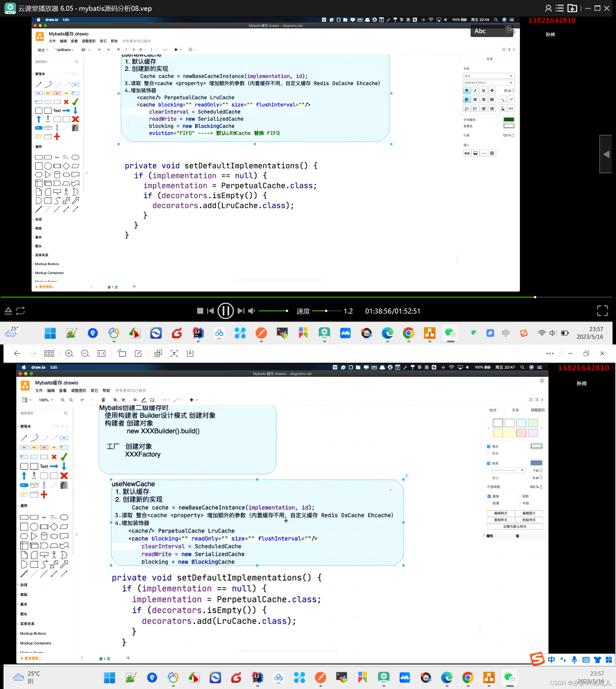
Task: Click the eject/open file icon in player
Action: (8, 311)
